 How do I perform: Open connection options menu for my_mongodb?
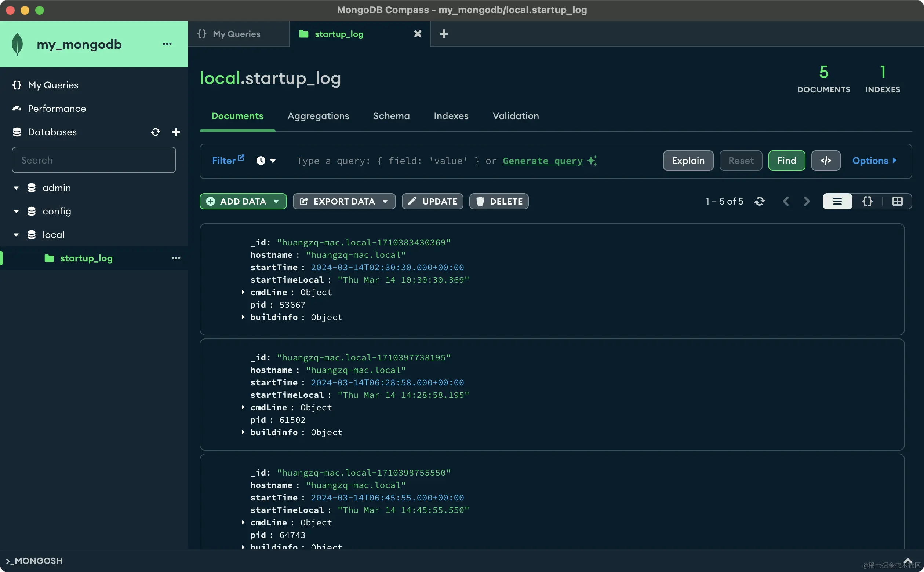[x=167, y=44]
